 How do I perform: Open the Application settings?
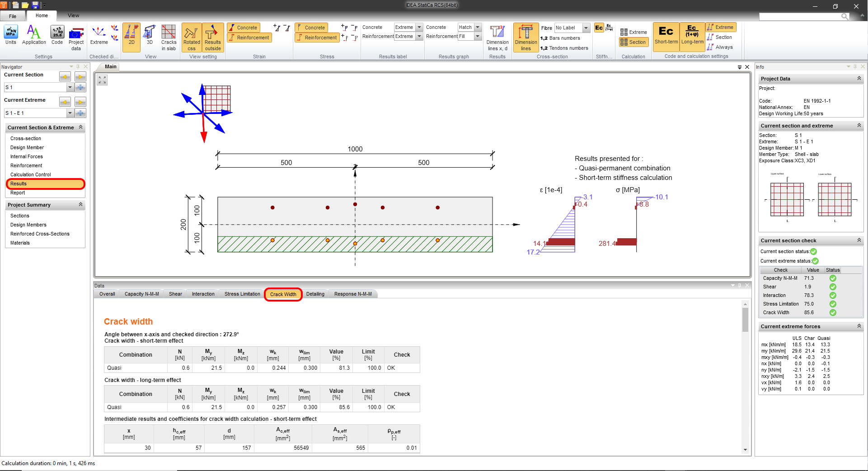(x=34, y=35)
